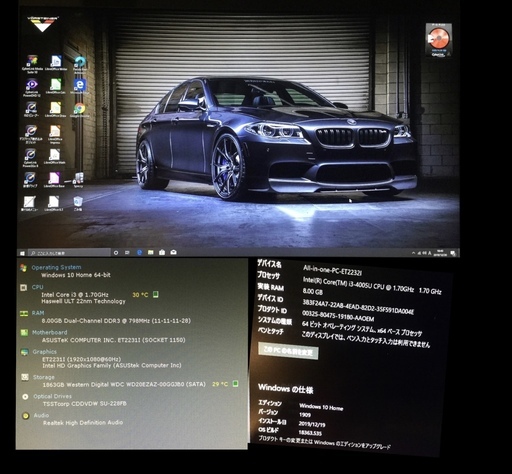This screenshot has height=474, width=512.
Task: Open the LibreOffice Base desktop shortcut
Action: coord(54,180)
